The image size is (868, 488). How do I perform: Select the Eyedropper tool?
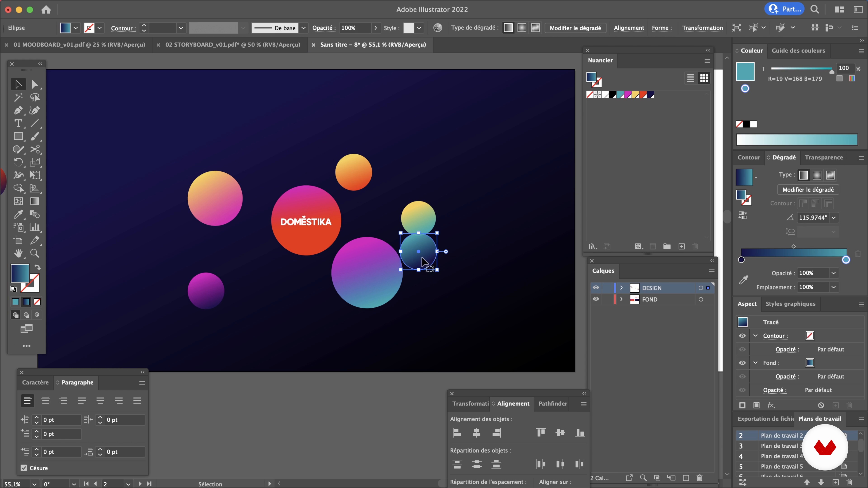pos(18,214)
